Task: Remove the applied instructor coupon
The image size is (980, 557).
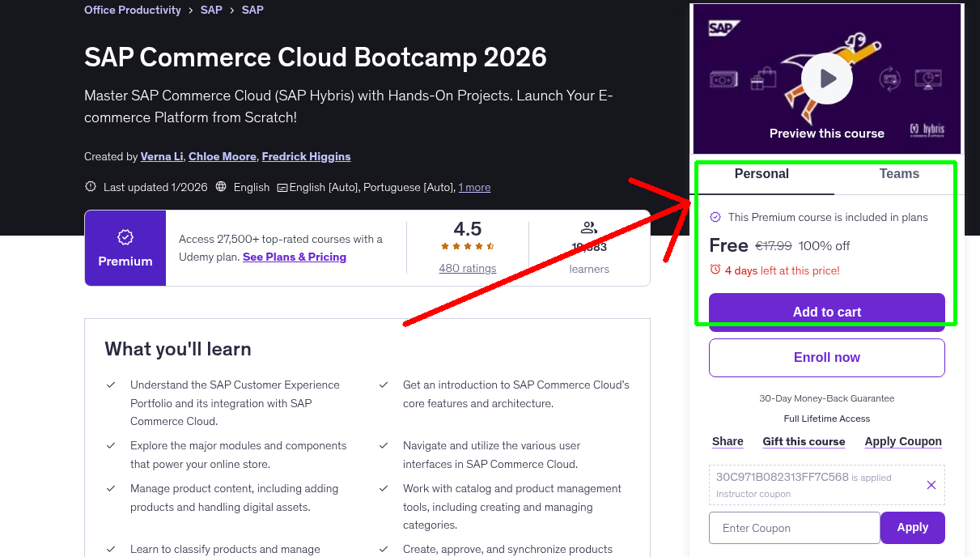Action: tap(931, 484)
